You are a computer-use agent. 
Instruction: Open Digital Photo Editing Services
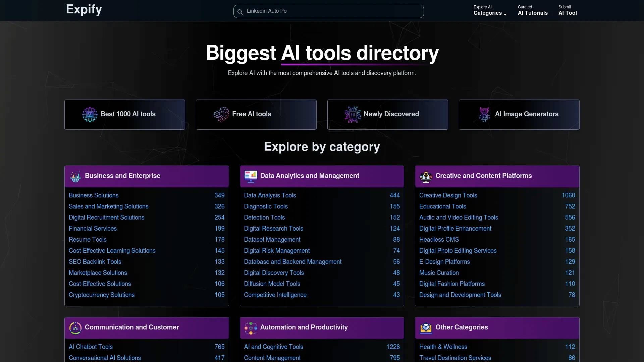click(458, 250)
